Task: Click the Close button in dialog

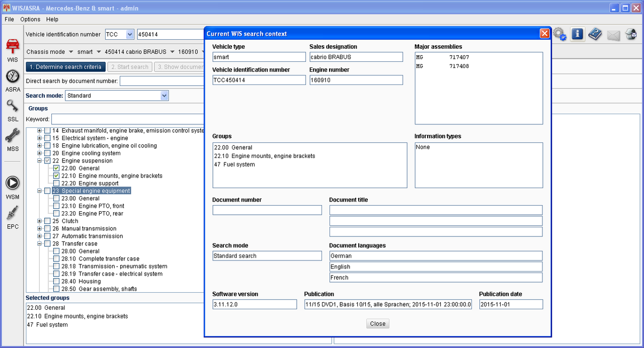Action: (378, 324)
